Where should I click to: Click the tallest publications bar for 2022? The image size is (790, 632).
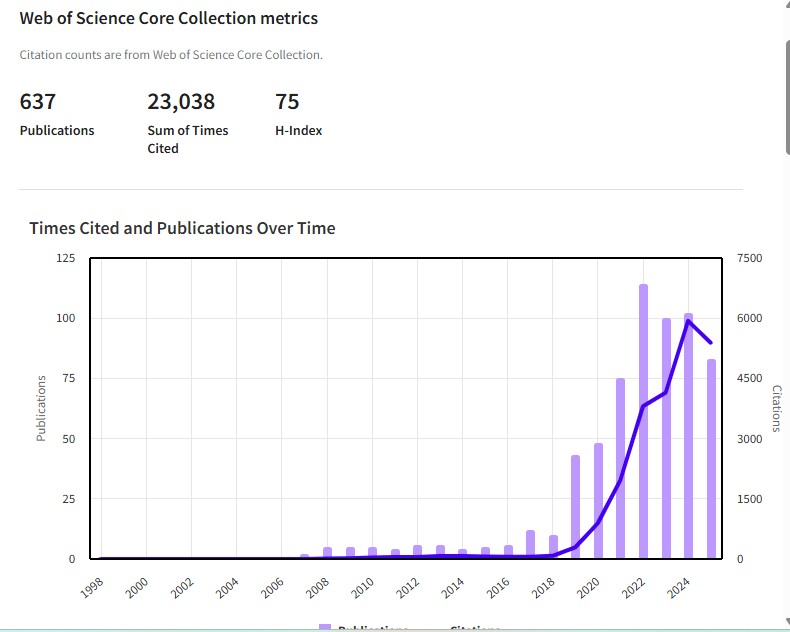pos(643,420)
